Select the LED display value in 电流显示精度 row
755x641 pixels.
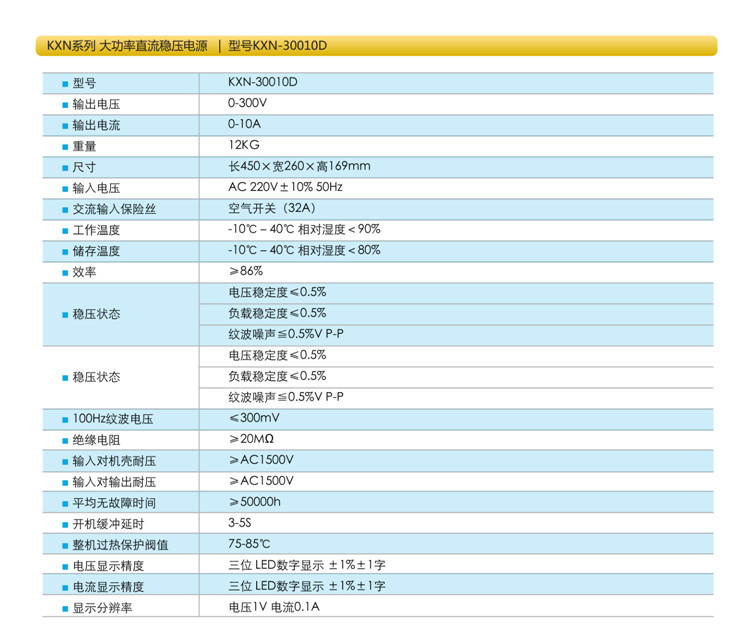click(x=307, y=586)
